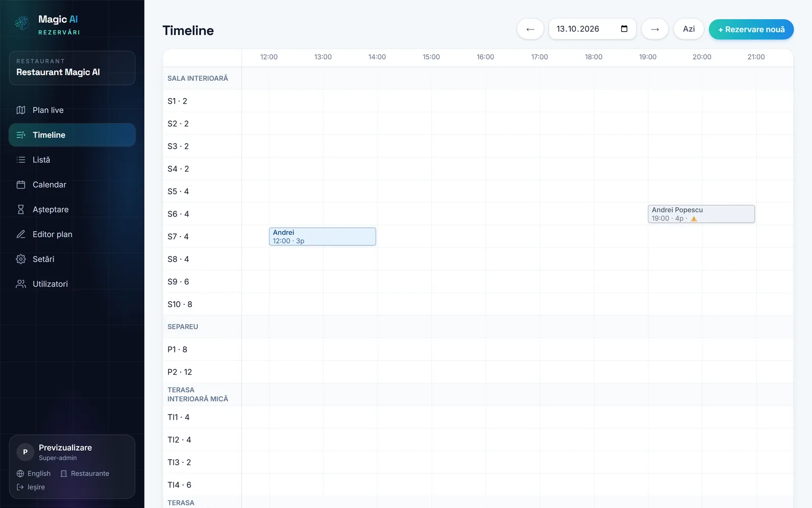Screen dimensions: 812x508
Task: Click the Ieșire logout icon
Action: [20, 487]
